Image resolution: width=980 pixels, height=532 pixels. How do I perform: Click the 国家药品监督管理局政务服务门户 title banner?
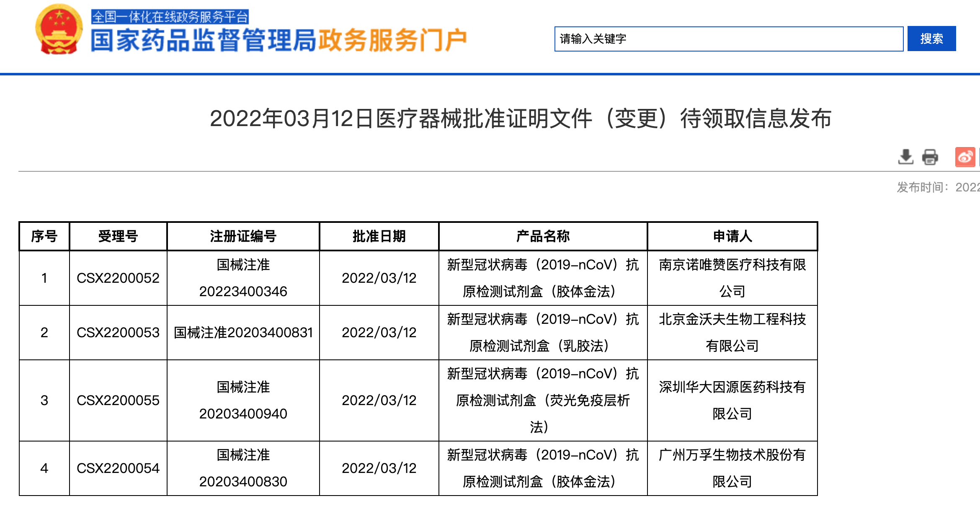point(279,40)
